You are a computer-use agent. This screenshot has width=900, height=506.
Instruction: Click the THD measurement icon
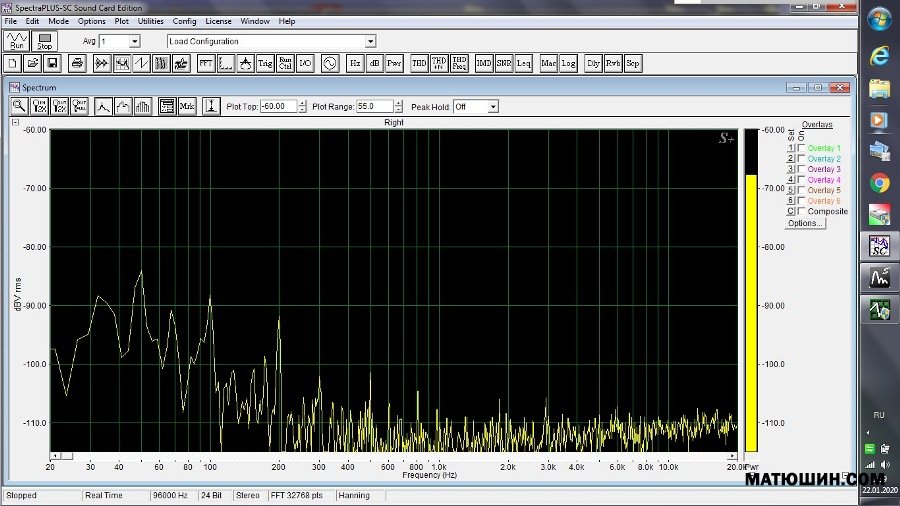[x=419, y=63]
